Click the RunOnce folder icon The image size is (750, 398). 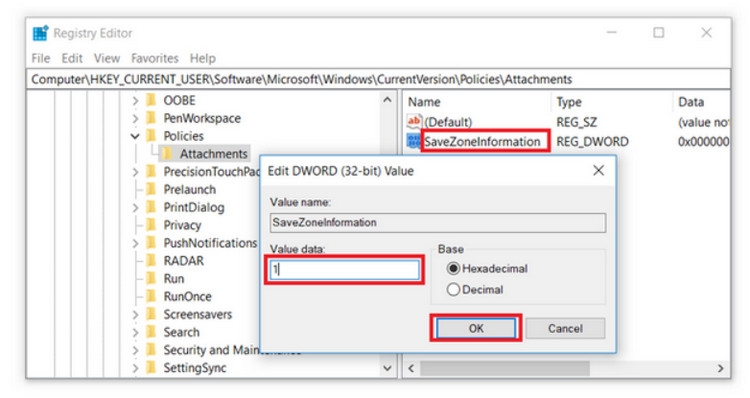click(x=151, y=296)
